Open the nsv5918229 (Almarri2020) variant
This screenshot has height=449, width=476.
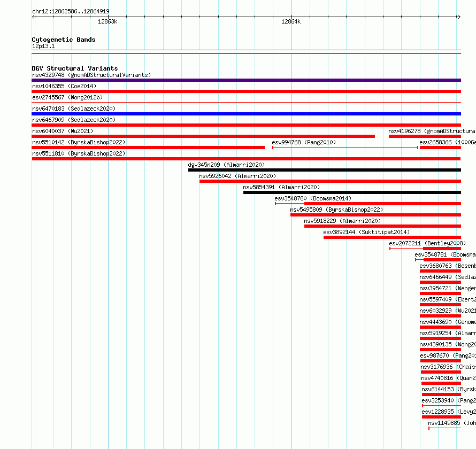[x=342, y=221]
